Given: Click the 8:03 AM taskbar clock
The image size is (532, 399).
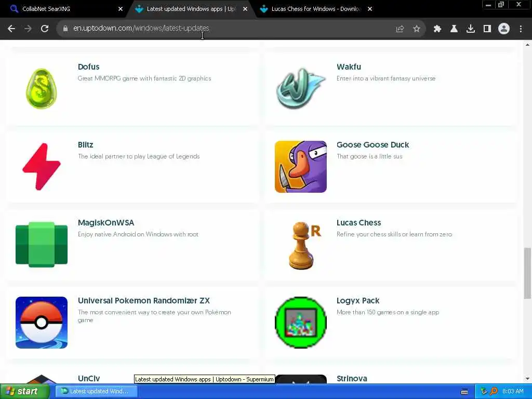Looking at the screenshot, I should click(513, 392).
